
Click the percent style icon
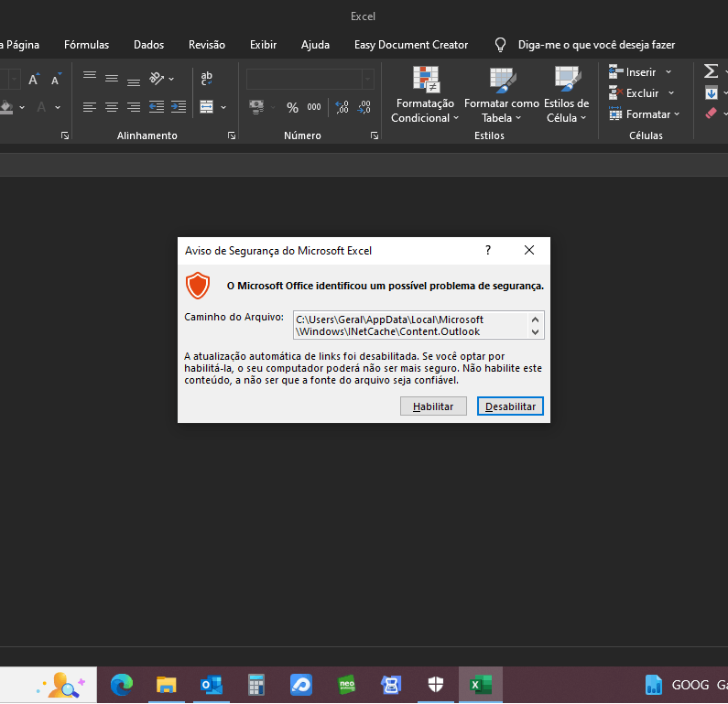pyautogui.click(x=292, y=108)
